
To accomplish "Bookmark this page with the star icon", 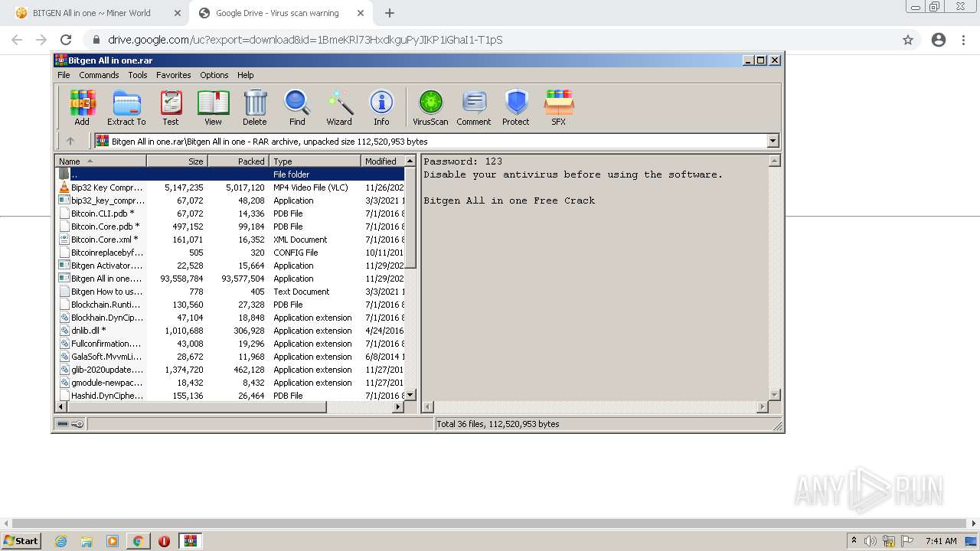I will click(908, 40).
